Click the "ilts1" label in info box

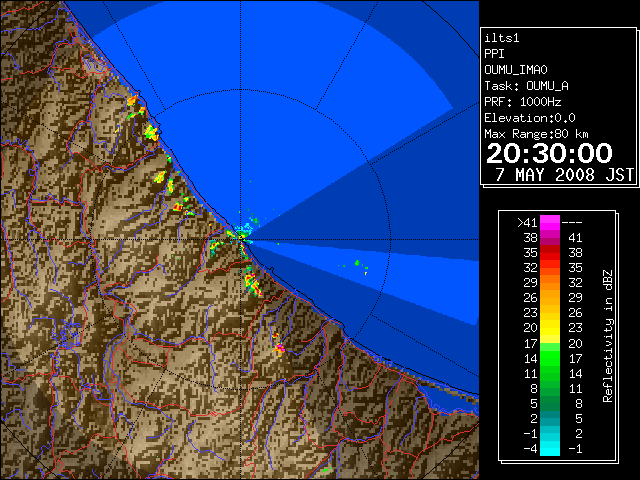tap(502, 38)
